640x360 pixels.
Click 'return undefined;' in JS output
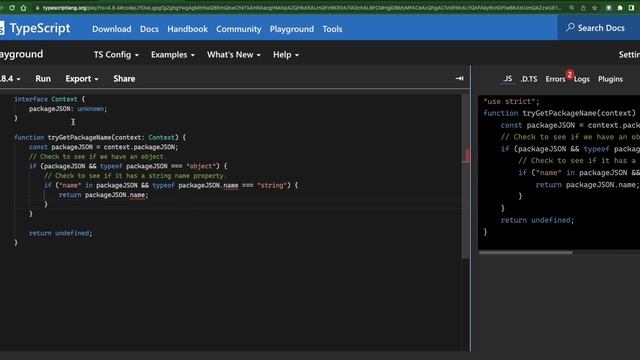[x=537, y=220]
